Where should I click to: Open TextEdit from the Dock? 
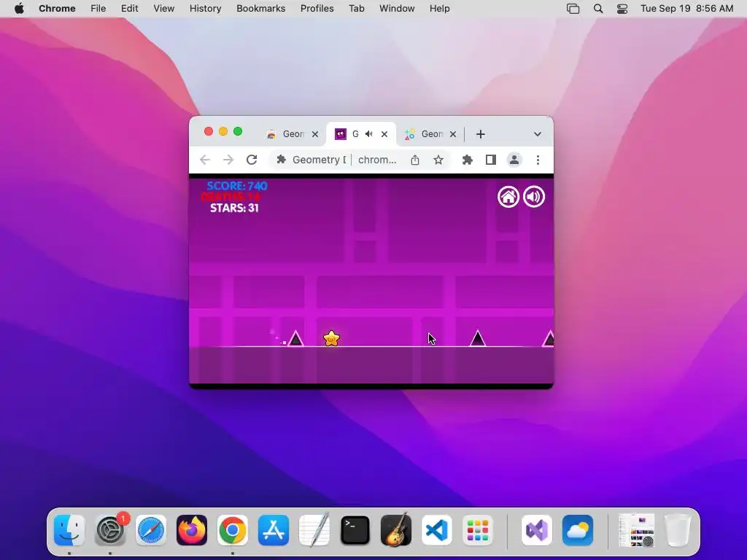tap(314, 530)
